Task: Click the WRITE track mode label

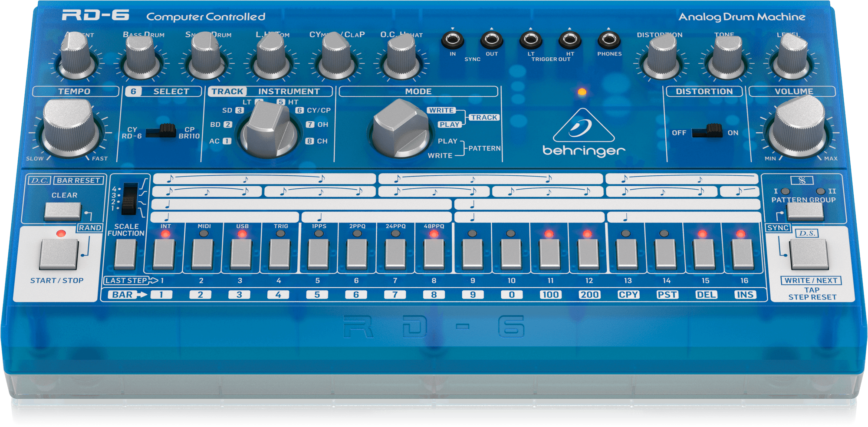Action: point(441,110)
